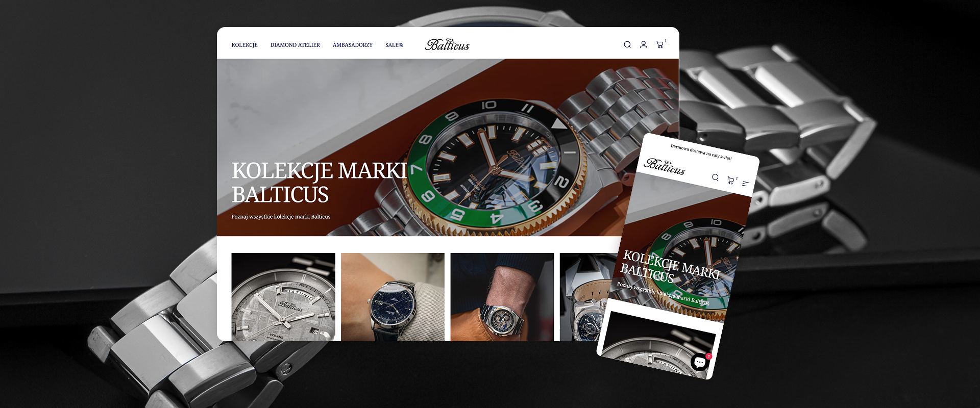Open the partially visible fourth watch thumbnail
The image size is (980, 408).
[x=588, y=297]
